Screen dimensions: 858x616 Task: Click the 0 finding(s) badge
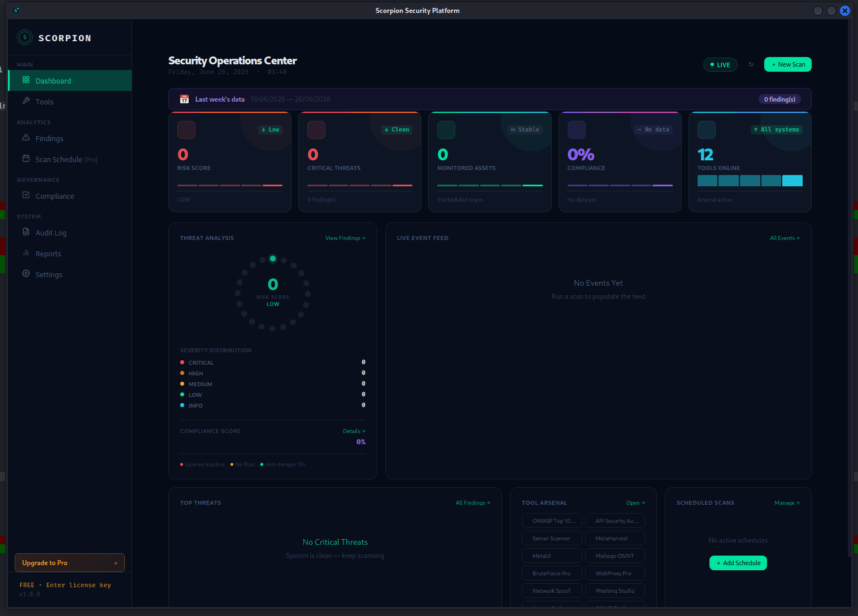tap(779, 99)
